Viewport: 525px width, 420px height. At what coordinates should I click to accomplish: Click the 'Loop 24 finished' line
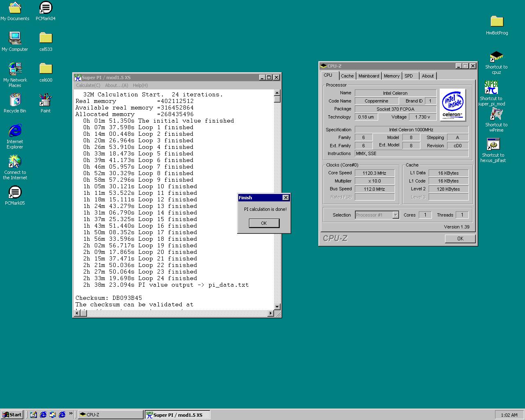pyautogui.click(x=140, y=278)
